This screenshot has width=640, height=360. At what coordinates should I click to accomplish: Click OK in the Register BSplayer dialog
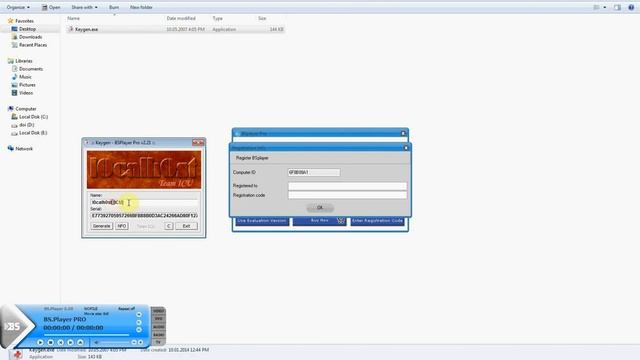(320, 208)
